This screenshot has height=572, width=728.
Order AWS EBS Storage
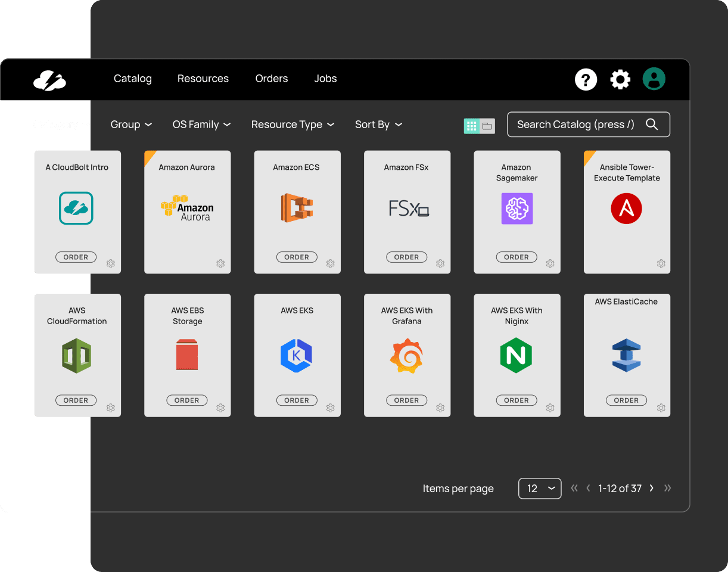pyautogui.click(x=187, y=400)
